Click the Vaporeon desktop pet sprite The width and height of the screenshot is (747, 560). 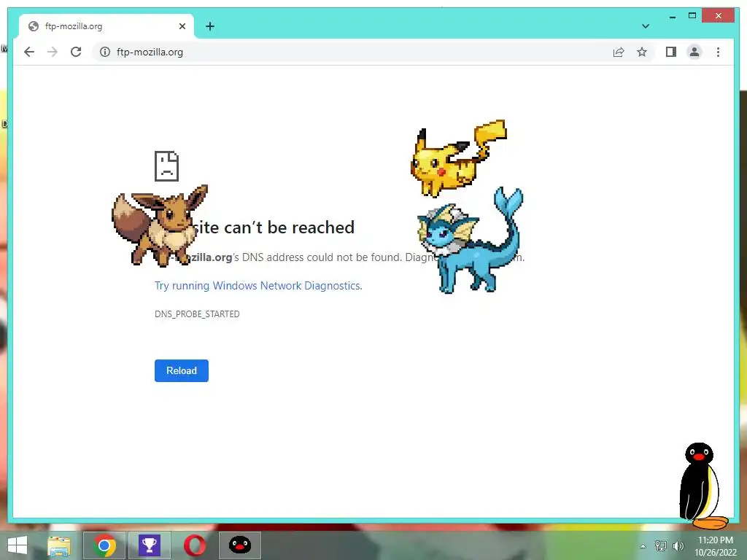(x=471, y=241)
